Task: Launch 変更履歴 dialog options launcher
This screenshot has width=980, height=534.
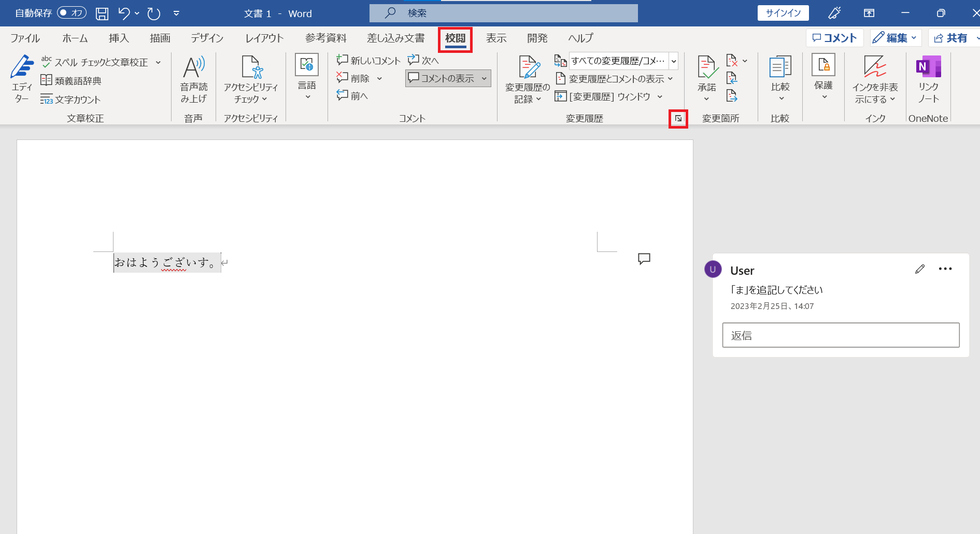Action: (678, 119)
